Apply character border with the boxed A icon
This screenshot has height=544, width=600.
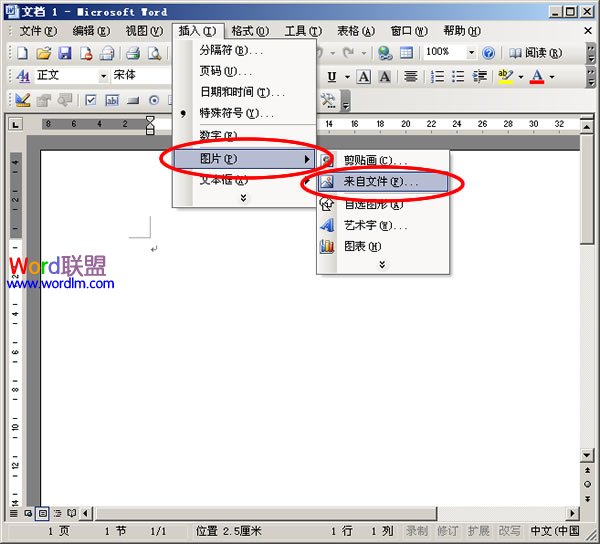click(x=364, y=77)
